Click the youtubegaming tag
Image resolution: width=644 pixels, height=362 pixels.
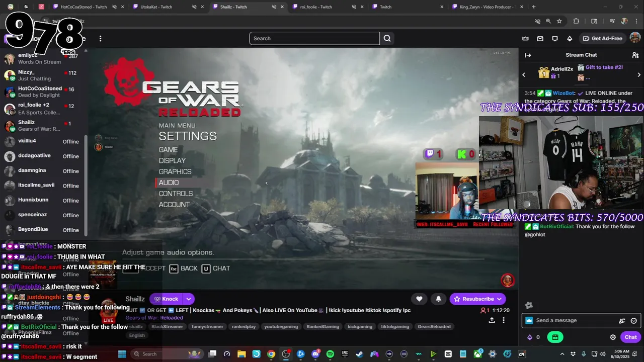tap(281, 326)
